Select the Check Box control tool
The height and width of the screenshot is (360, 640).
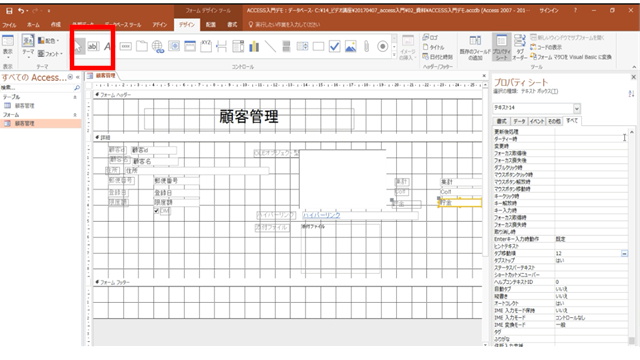[334, 47]
